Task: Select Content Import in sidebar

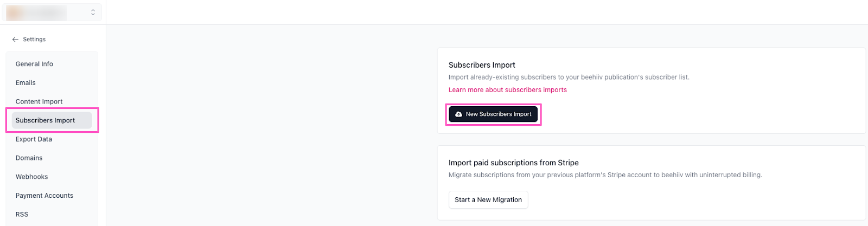Action: tap(39, 101)
